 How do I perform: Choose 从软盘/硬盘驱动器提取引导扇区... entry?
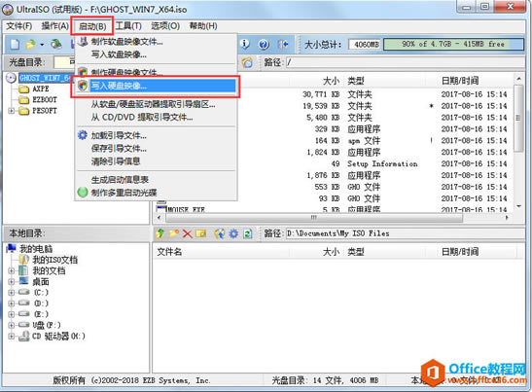tap(156, 104)
